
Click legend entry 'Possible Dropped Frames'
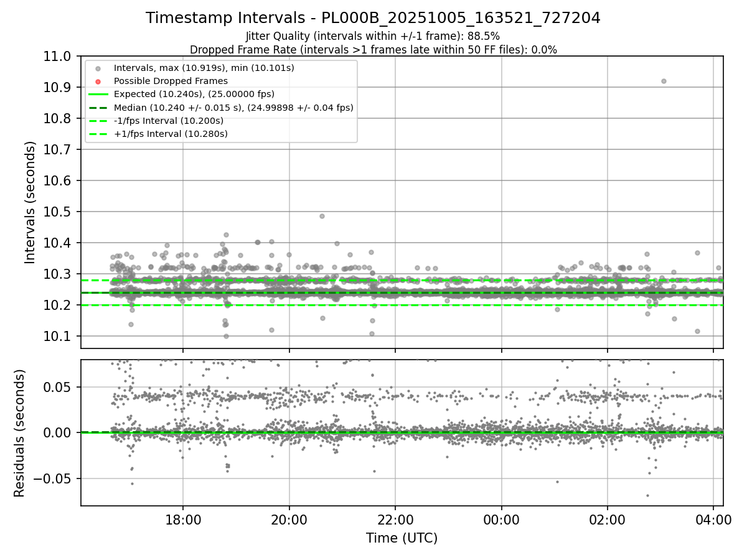coord(171,81)
